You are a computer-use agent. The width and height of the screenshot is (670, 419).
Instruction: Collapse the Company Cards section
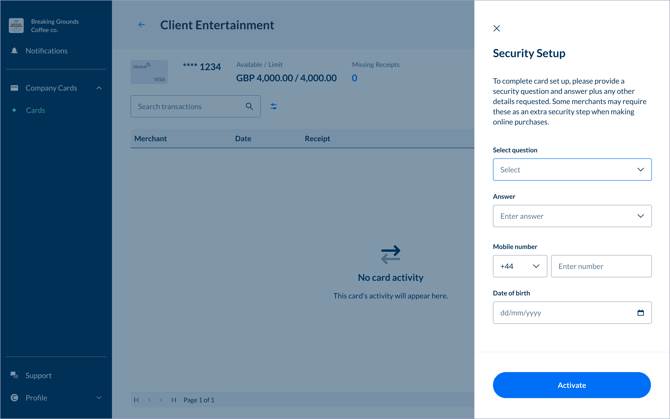99,88
